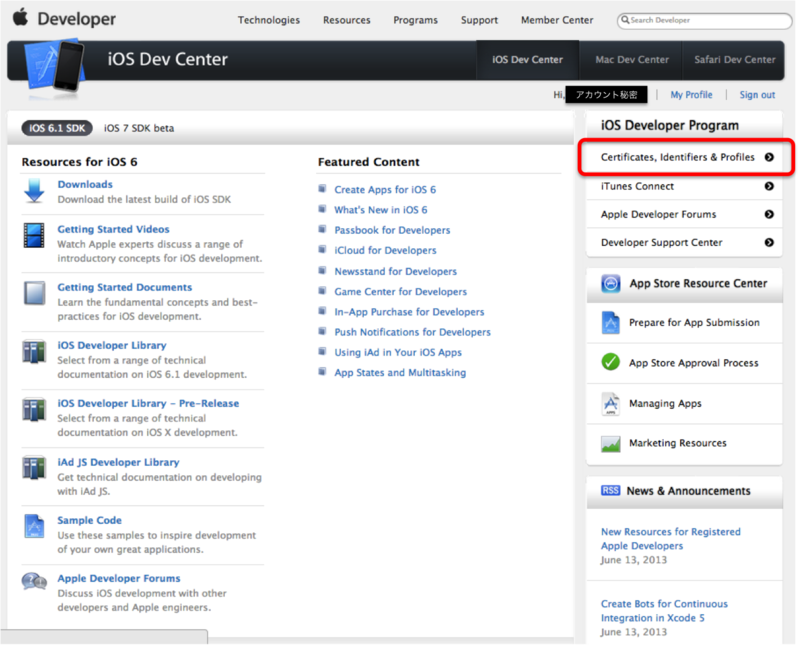Click the Sample Code blueprint icon

pyautogui.click(x=34, y=526)
